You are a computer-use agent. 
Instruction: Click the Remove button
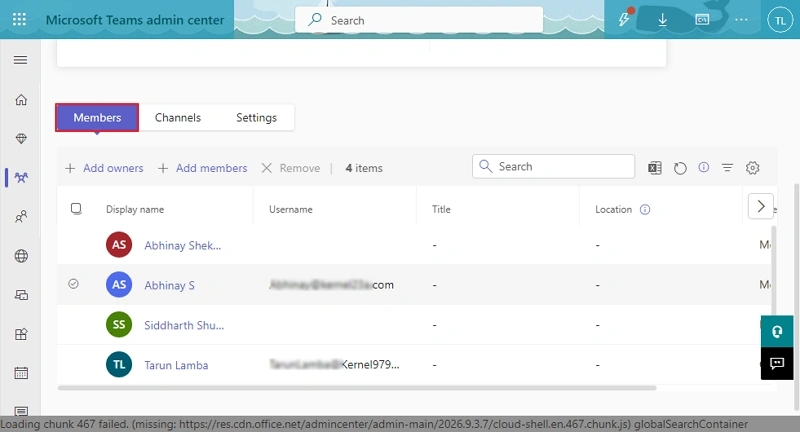[291, 168]
